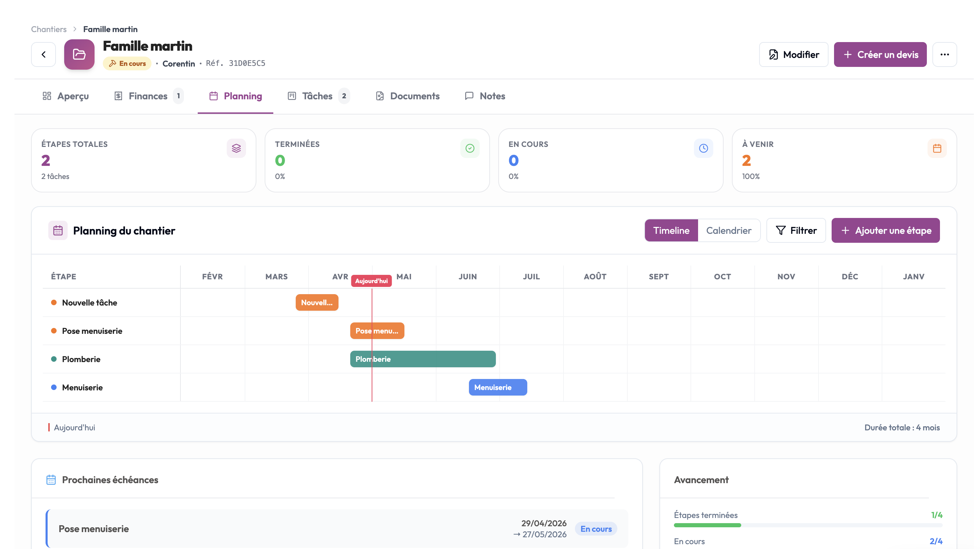Click the calendar icon in À venir card
Screen dimensions: 980x549
click(937, 148)
